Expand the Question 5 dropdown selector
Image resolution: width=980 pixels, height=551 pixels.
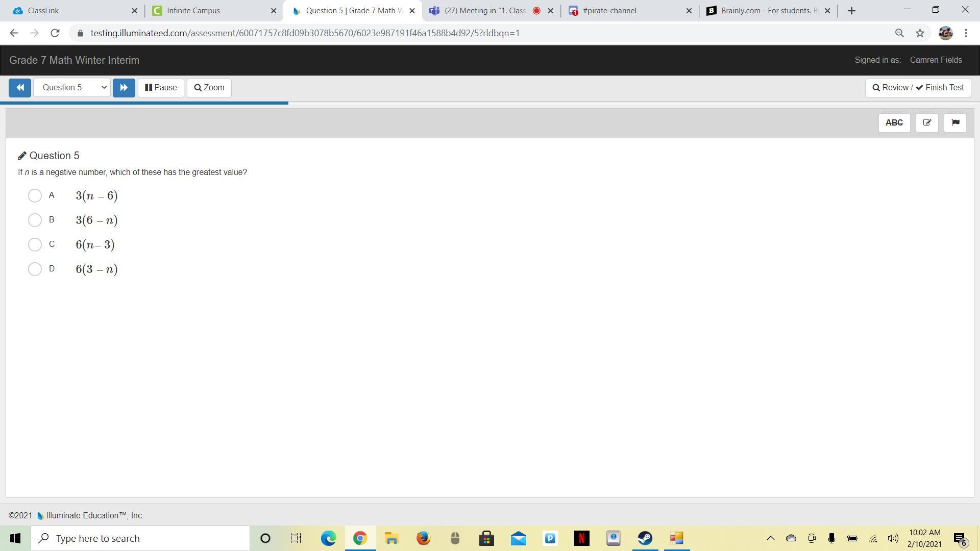pos(72,88)
